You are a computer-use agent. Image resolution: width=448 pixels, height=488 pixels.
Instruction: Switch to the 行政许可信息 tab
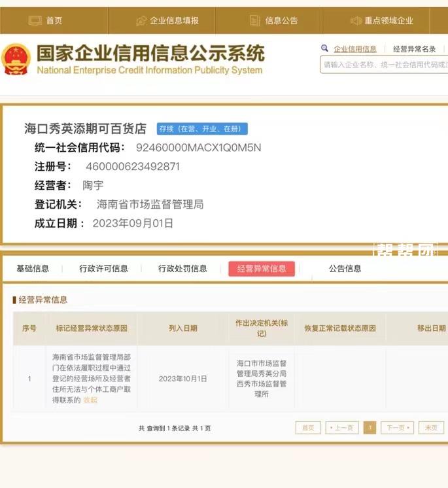point(103,269)
